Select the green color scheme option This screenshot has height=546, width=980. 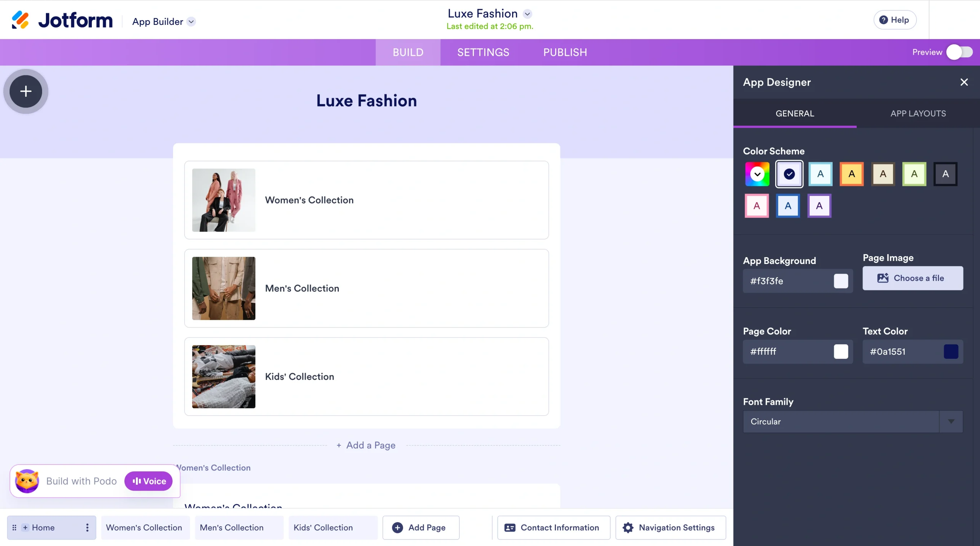pos(914,174)
